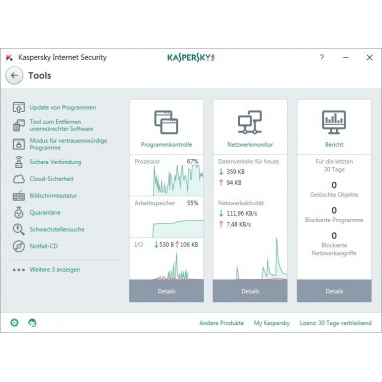Go back using the arrow button
The height and width of the screenshot is (382, 382).
(14, 76)
